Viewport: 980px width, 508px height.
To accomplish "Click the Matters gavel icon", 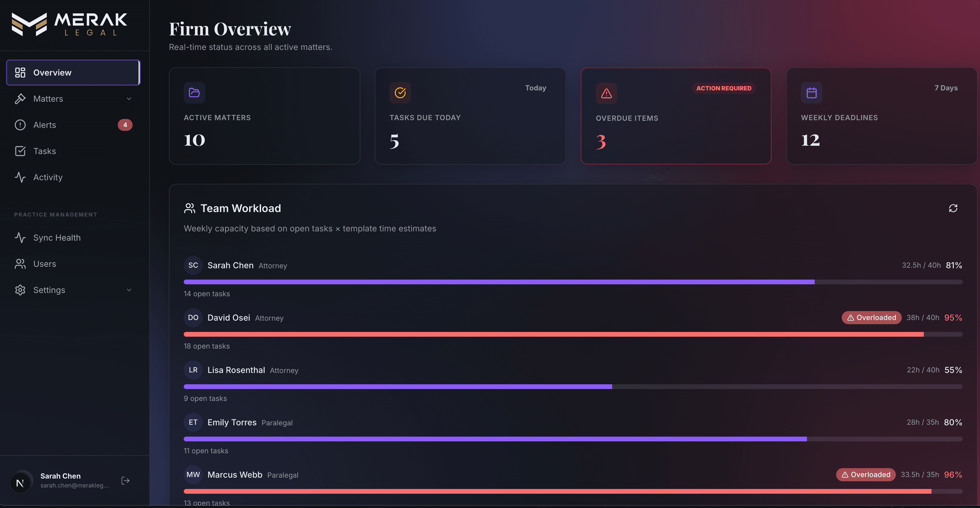I will coord(20,98).
